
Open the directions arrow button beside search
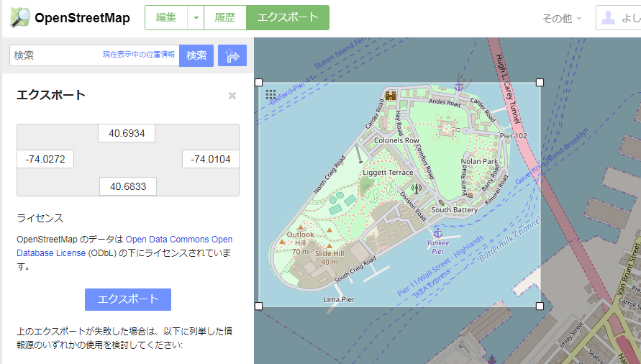(x=232, y=55)
